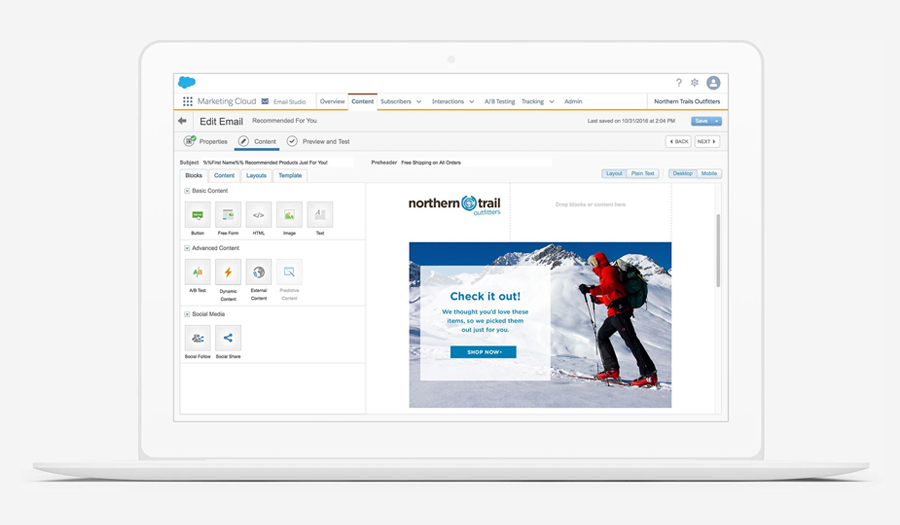Image resolution: width=900 pixels, height=525 pixels.
Task: Open the help question mark icon
Action: point(678,83)
